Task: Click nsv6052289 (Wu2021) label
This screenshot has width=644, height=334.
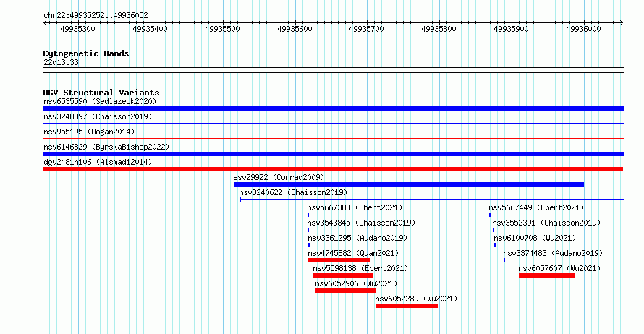Action: coord(416,299)
